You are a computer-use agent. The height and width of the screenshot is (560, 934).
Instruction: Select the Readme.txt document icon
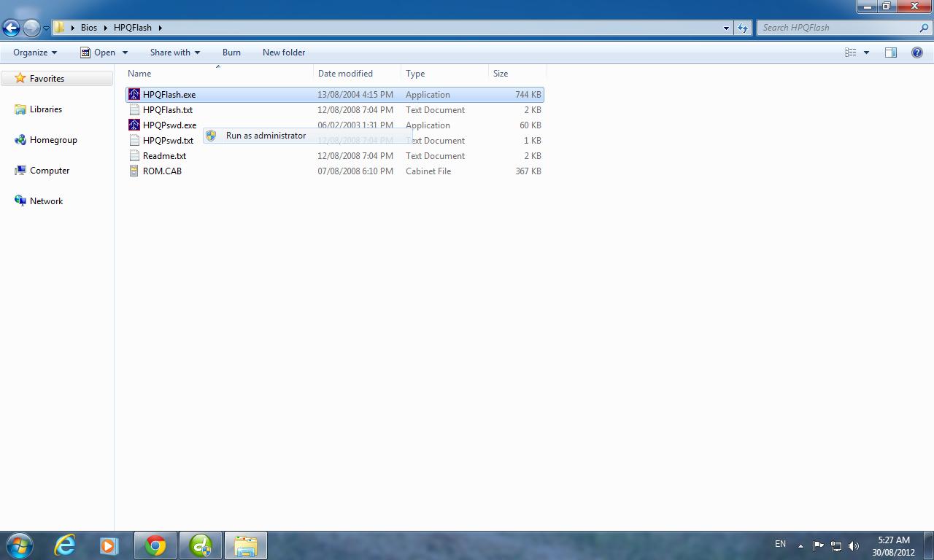[x=134, y=156]
